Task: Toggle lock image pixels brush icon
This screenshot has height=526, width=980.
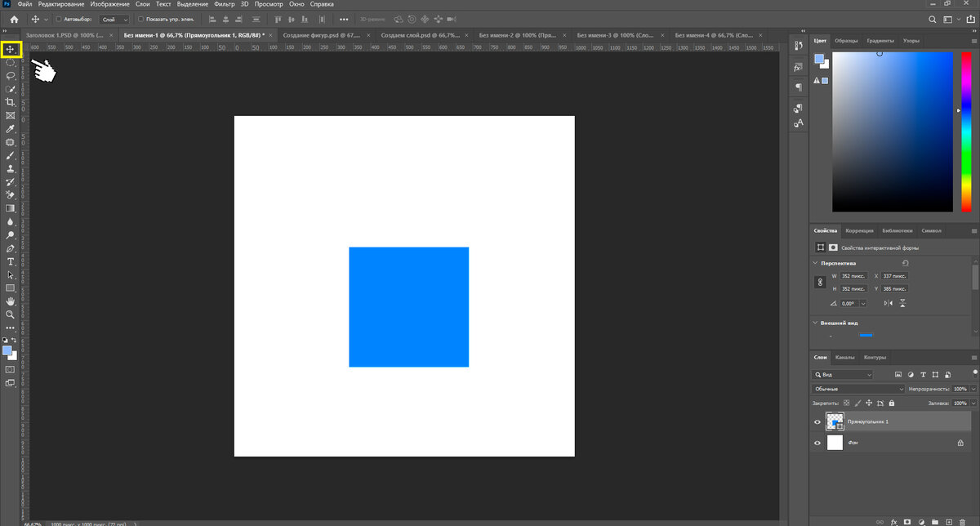Action: pos(857,403)
